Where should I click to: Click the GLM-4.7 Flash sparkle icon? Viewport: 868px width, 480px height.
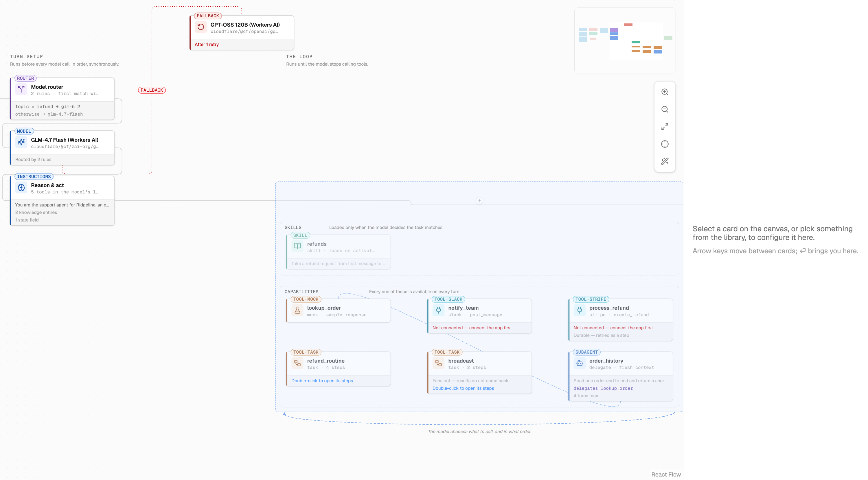tap(21, 142)
